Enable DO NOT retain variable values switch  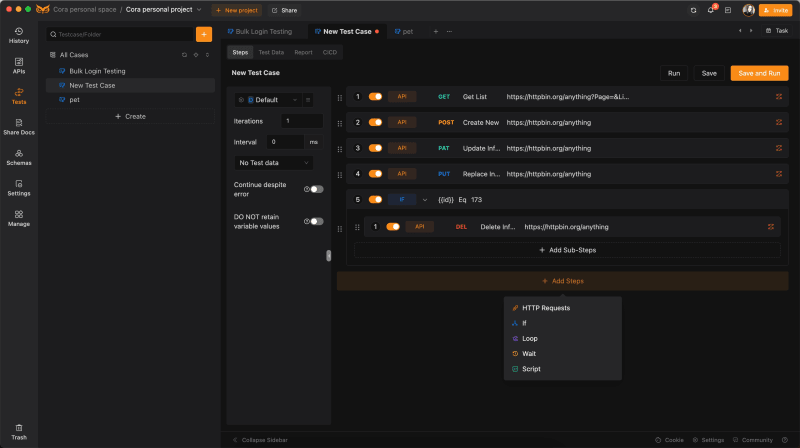tap(317, 221)
